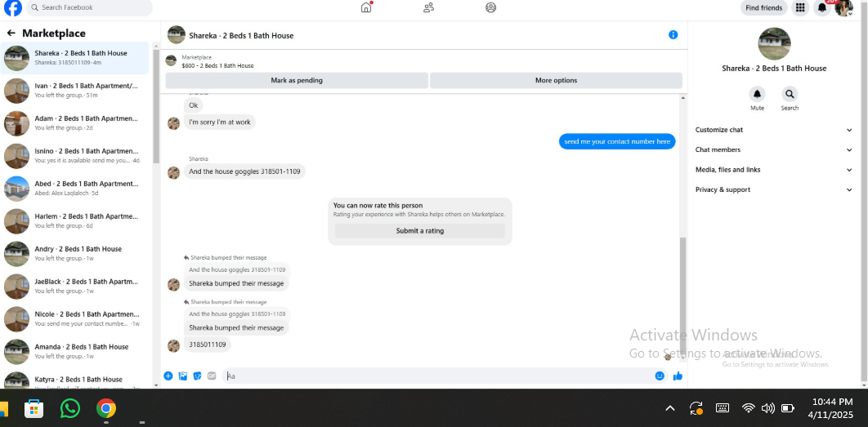
Task: Open the Wi-Fi network tray icon
Action: click(x=749, y=408)
